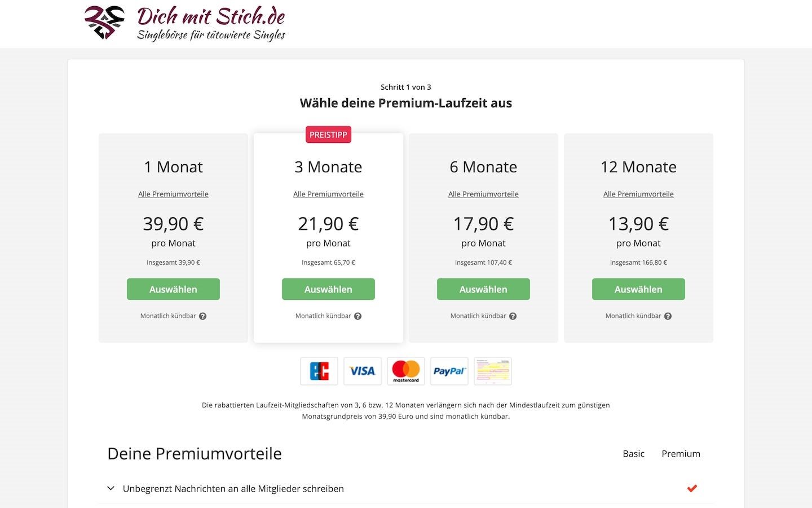Click the PREISTIPP badge
The image size is (812, 508).
click(x=328, y=134)
